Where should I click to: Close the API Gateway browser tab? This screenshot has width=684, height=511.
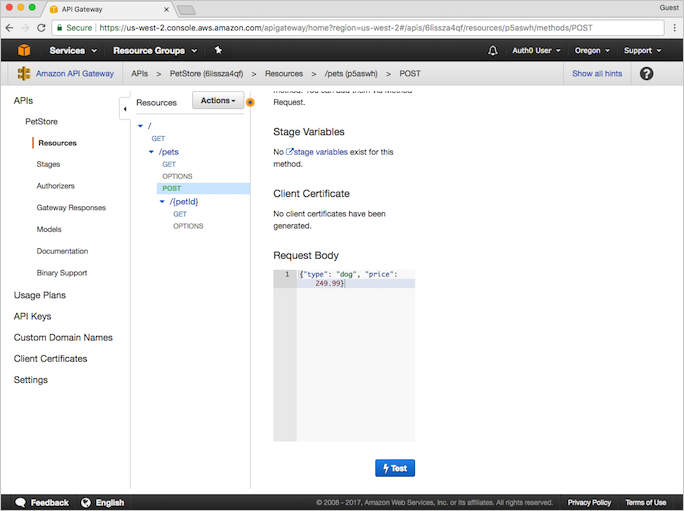point(166,9)
